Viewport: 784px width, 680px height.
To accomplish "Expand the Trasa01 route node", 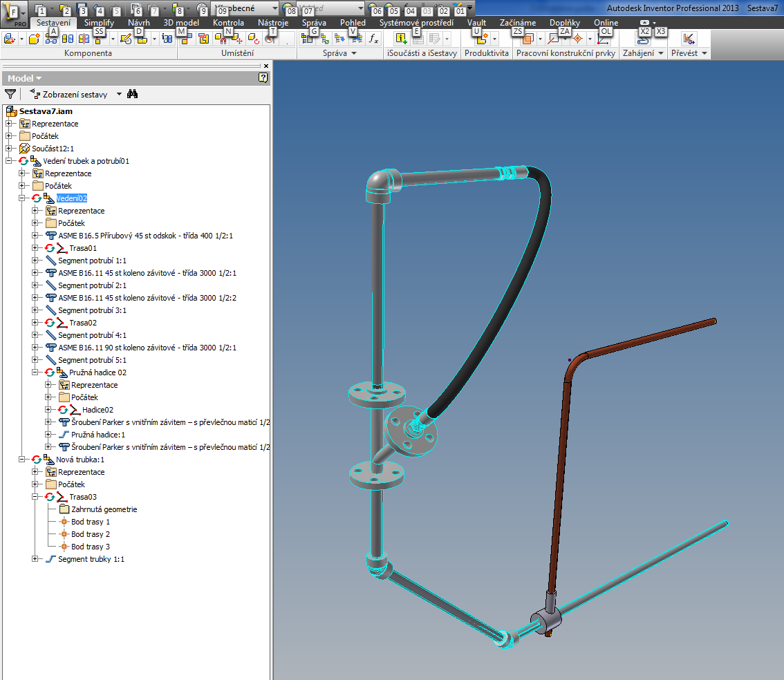I will 35,248.
